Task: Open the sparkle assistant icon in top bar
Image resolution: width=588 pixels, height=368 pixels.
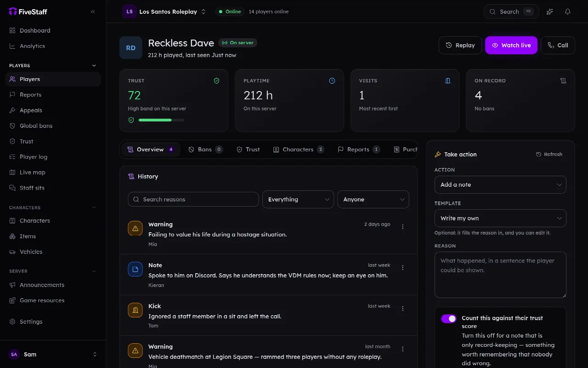Action: click(x=549, y=11)
